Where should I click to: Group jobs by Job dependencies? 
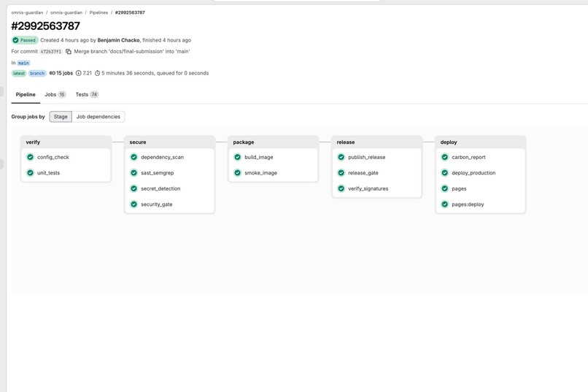(98, 117)
